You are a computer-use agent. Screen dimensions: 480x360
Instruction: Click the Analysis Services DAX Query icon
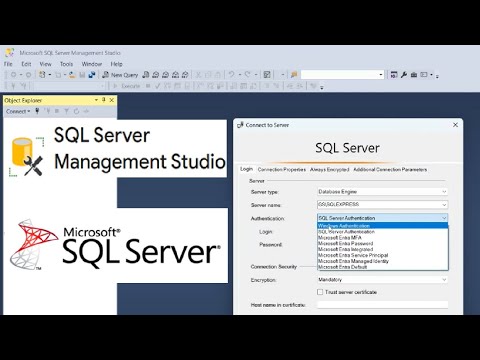[x=185, y=75]
